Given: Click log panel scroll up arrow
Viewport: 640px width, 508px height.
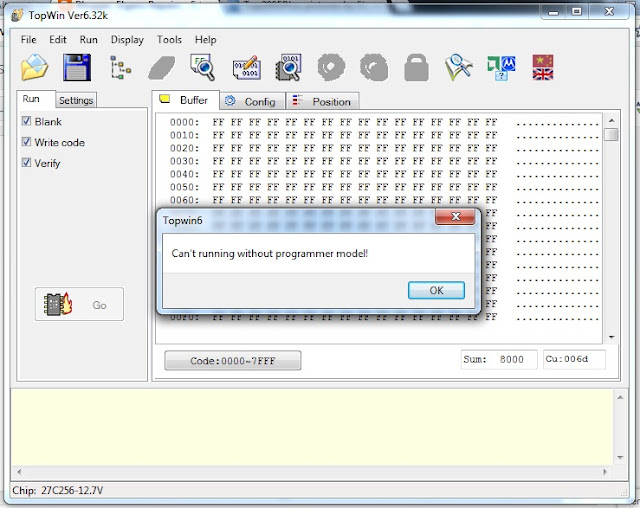Looking at the screenshot, I should (x=620, y=397).
